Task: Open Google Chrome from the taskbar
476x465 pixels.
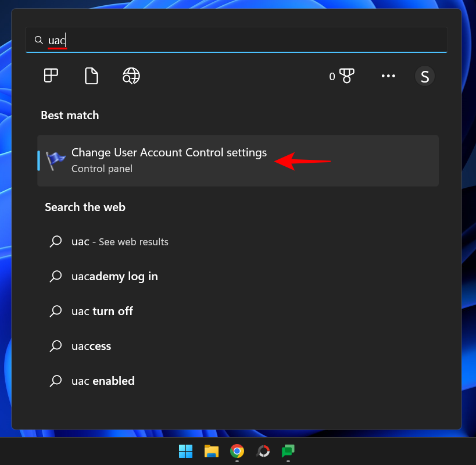Action: coord(237,450)
